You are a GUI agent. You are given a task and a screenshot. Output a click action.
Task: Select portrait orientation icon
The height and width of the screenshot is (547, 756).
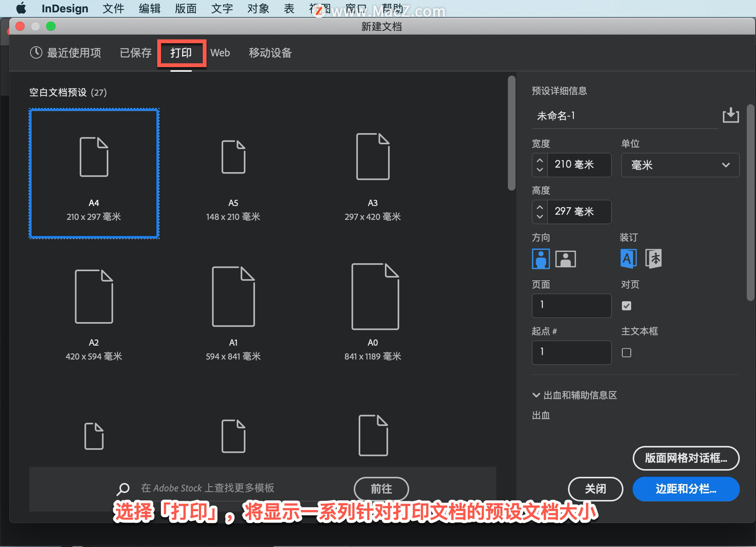tap(541, 259)
